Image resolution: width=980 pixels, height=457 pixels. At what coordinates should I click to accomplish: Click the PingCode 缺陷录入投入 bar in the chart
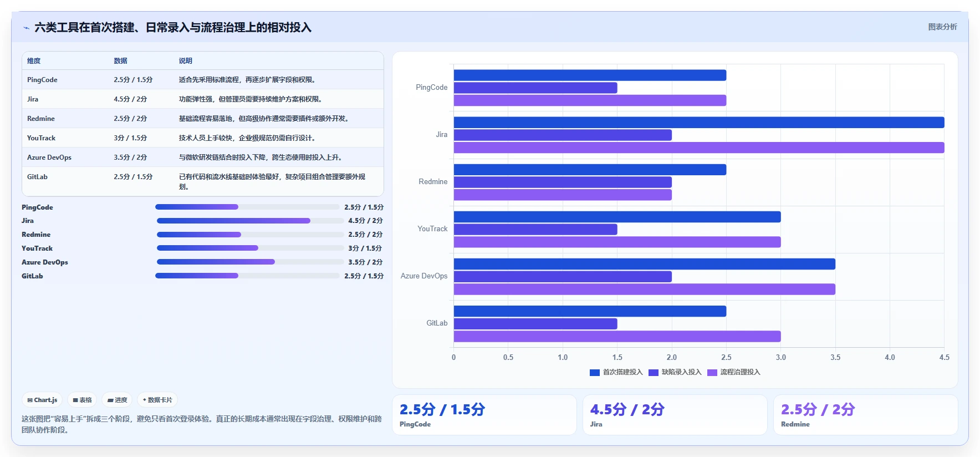pyautogui.click(x=535, y=88)
